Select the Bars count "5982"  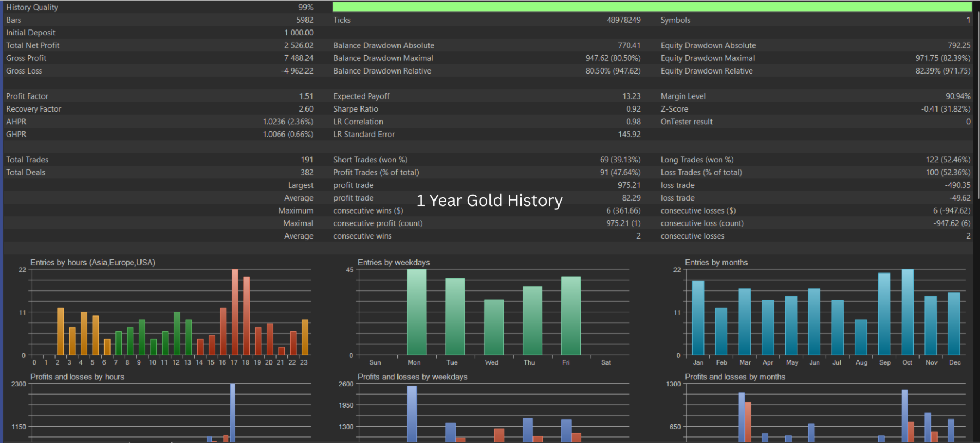click(x=304, y=20)
